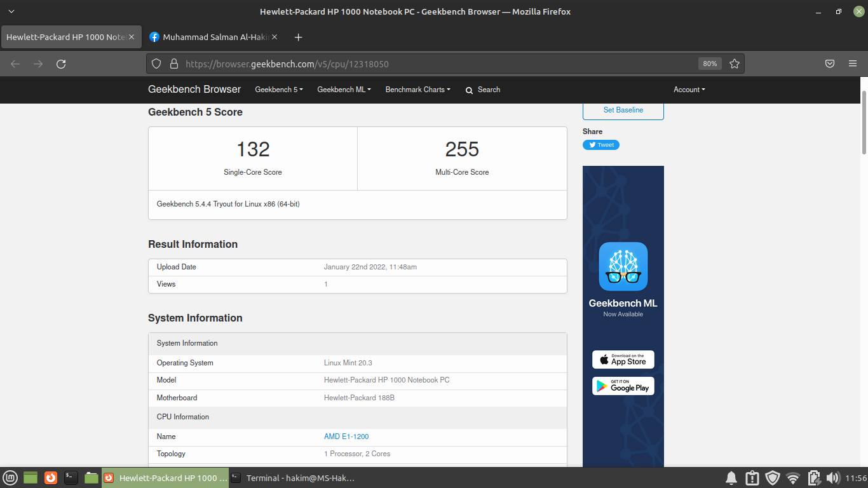
Task: Show site security via the padlock icon
Action: [173, 64]
